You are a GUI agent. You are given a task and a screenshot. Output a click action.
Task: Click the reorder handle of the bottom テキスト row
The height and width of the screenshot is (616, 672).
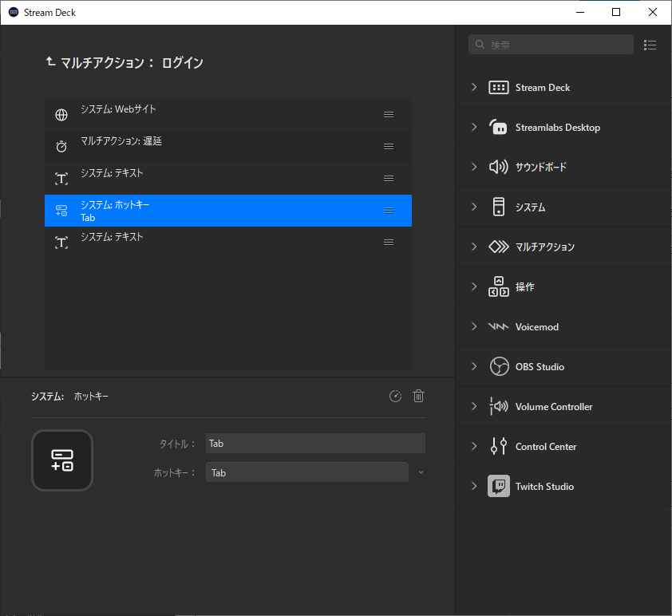389,242
